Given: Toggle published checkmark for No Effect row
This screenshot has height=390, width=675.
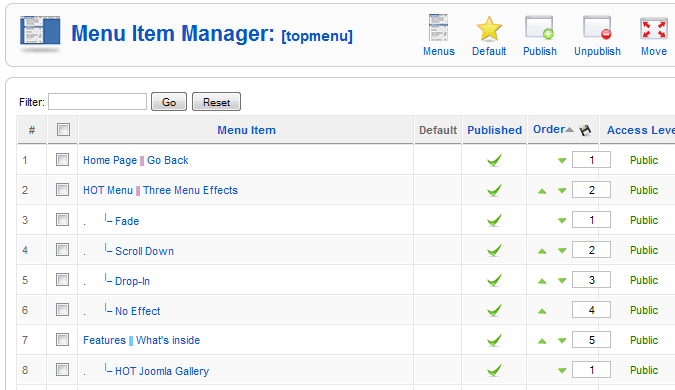Looking at the screenshot, I should point(494,310).
